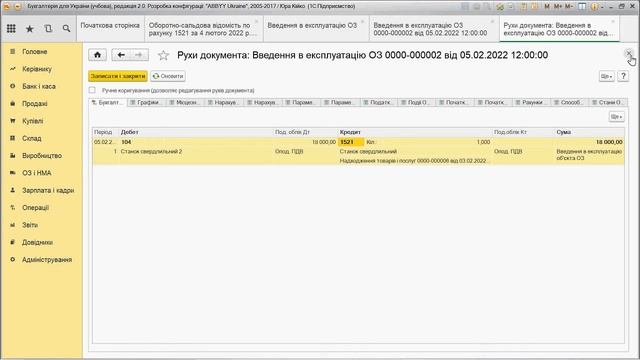640x360 pixels.
Task: Select the Графіки... register tab
Action: 147,102
